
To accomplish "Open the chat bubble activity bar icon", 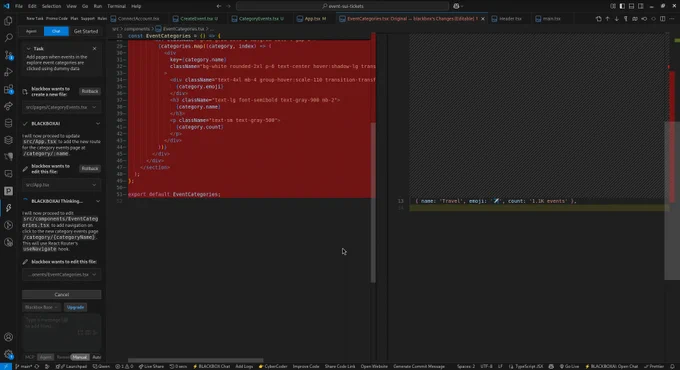I will point(8,174).
